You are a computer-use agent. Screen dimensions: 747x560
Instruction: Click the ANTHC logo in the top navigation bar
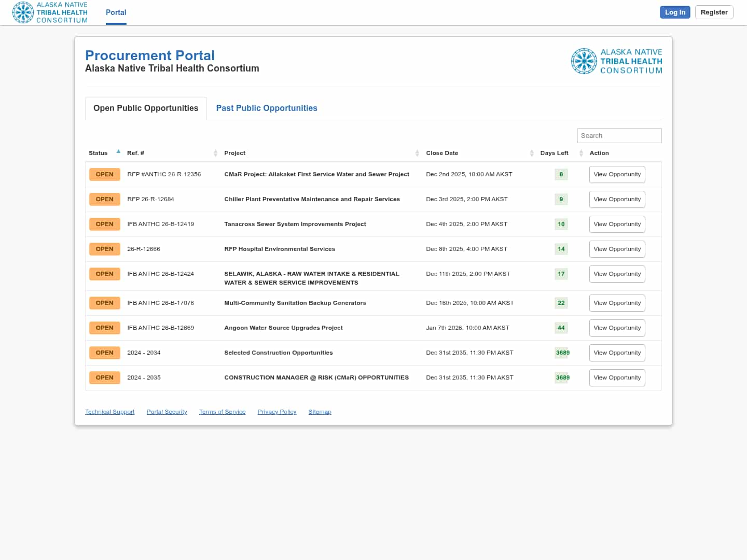tap(50, 12)
